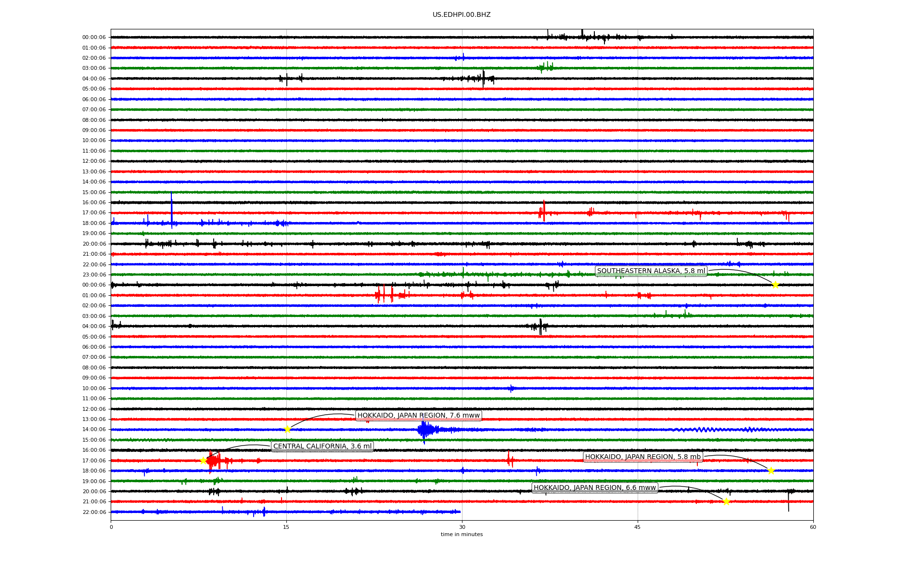Viewport: 924px width, 578px height.
Task: Click the Hokkaido 5.8 mb star marker
Action: click(x=771, y=471)
